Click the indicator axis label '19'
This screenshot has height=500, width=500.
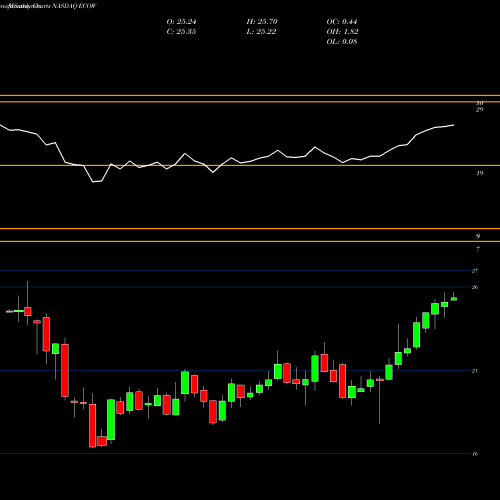480,173
